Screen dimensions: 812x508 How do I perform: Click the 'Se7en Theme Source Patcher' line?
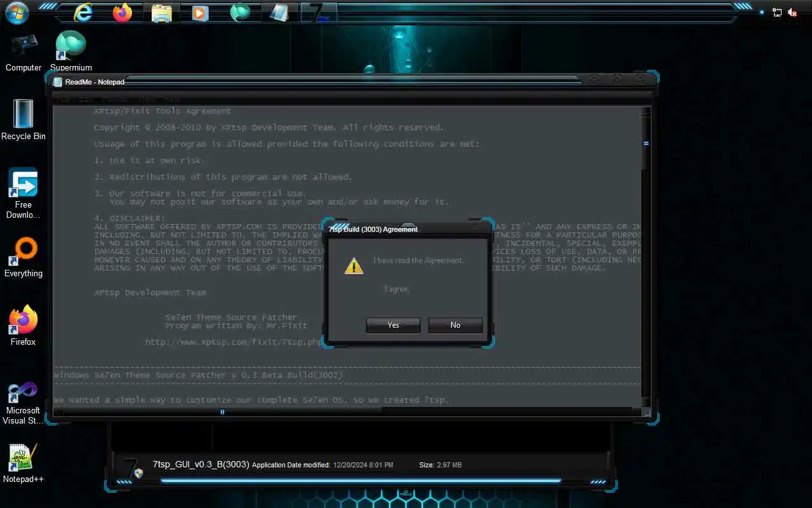231,317
